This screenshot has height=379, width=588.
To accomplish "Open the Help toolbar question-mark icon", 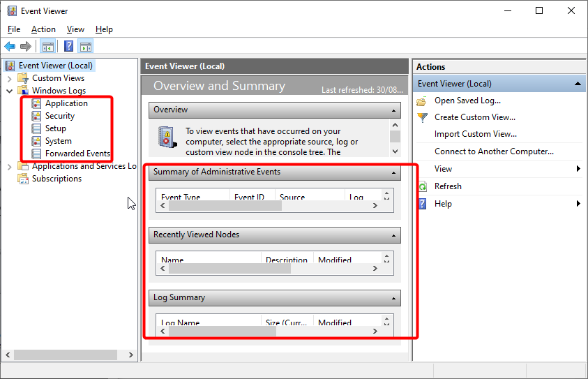I will click(x=68, y=47).
